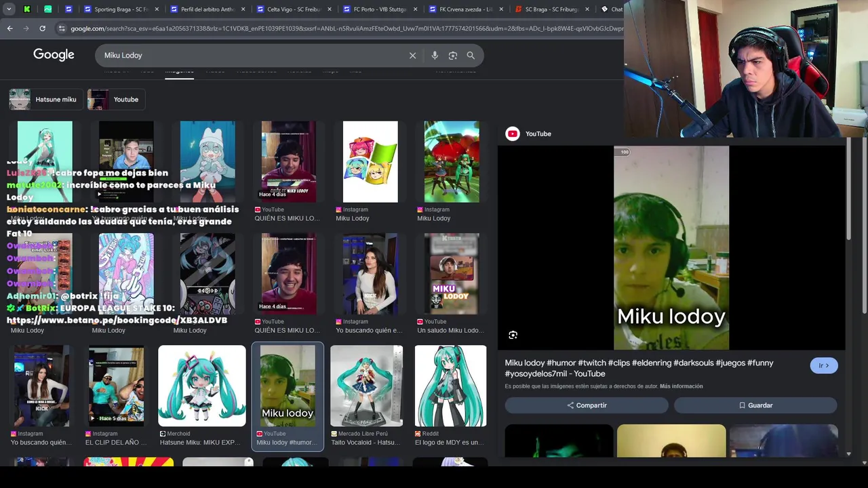Clear the search query with X
The image size is (868, 488).
(x=412, y=56)
